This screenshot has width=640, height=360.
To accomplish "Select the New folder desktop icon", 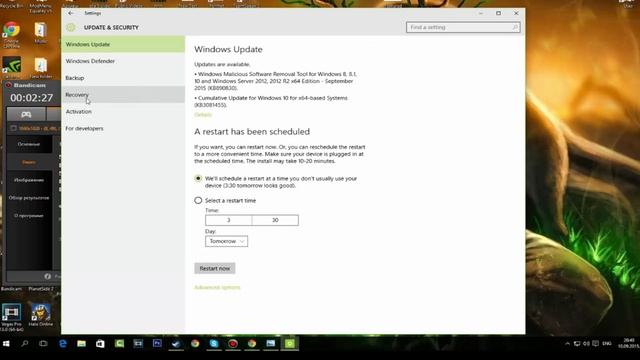I will click(x=40, y=68).
